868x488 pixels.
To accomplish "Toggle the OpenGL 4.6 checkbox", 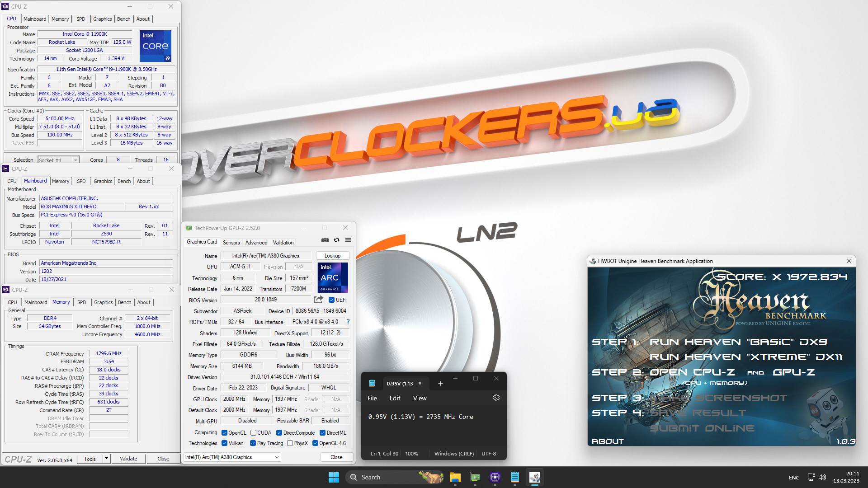I will pyautogui.click(x=315, y=443).
